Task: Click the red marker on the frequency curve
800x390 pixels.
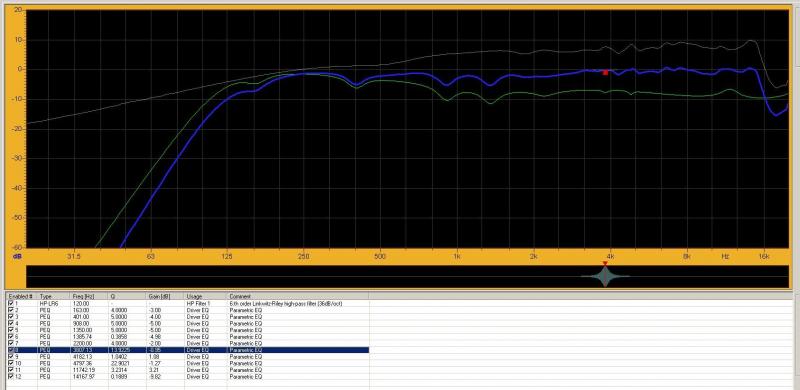Action: [606, 72]
